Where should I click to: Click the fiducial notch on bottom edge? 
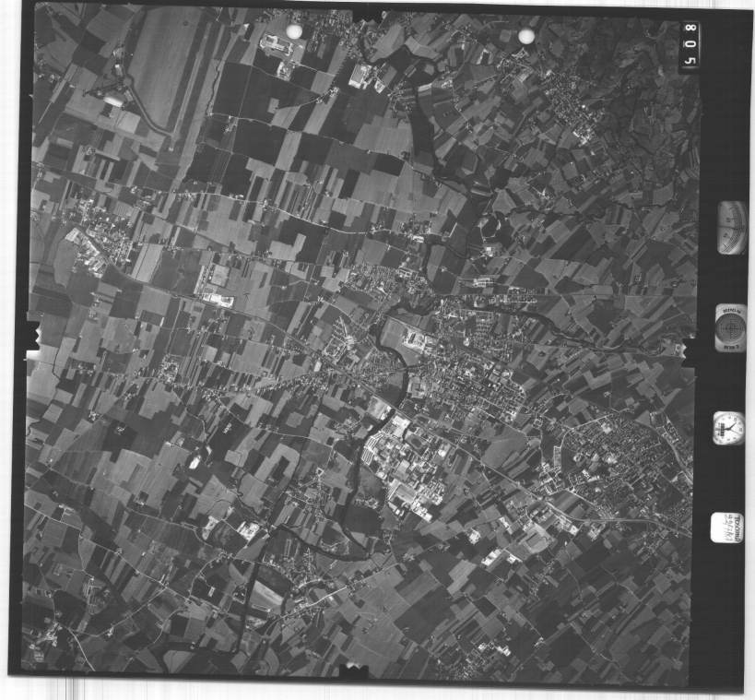(355, 669)
